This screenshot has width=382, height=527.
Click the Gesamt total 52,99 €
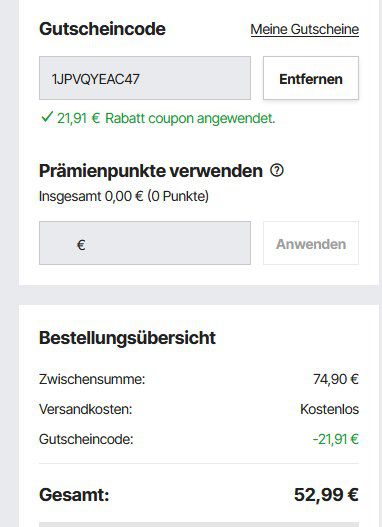[x=326, y=494]
